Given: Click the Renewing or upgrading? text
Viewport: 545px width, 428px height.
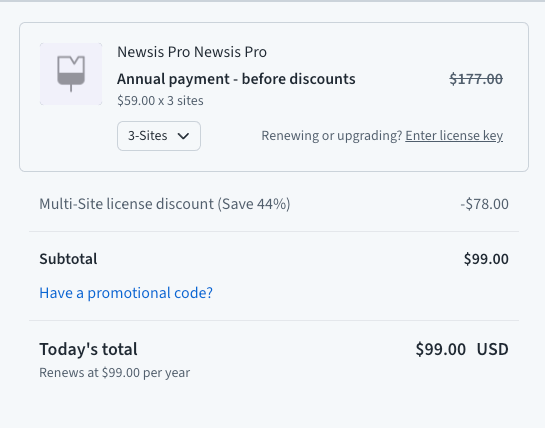Looking at the screenshot, I should click(x=332, y=136).
